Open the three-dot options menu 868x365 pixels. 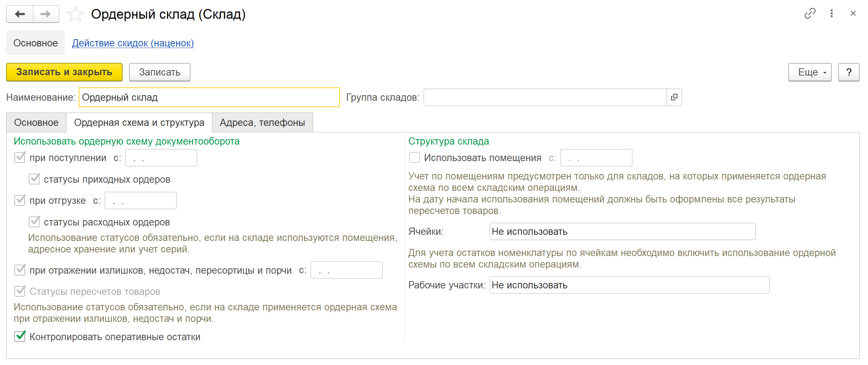(x=831, y=14)
